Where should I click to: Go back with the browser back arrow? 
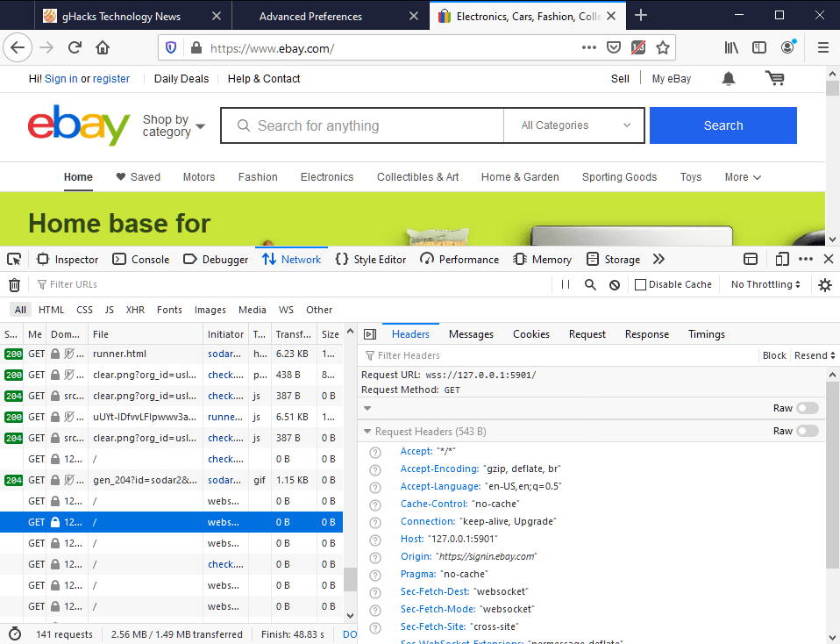click(18, 47)
